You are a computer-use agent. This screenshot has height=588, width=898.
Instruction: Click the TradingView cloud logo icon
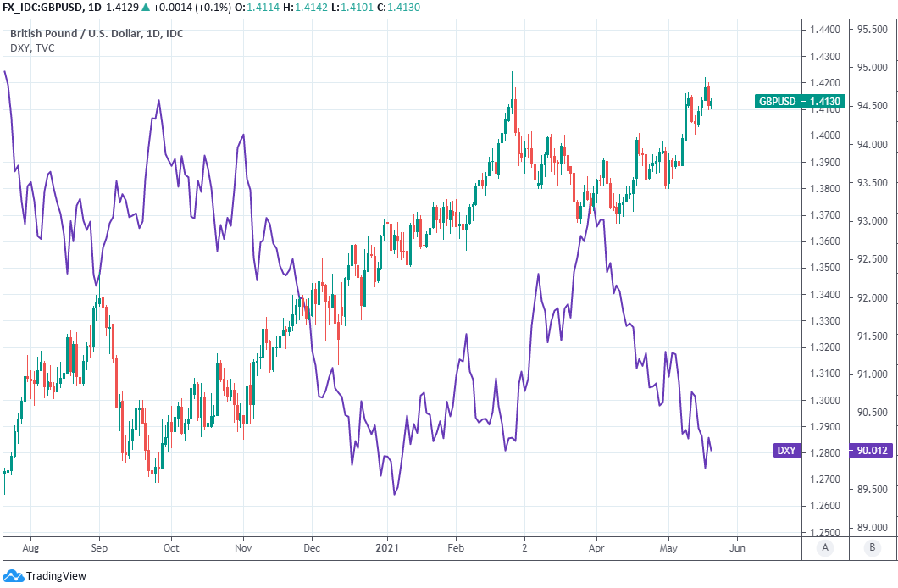point(12,576)
